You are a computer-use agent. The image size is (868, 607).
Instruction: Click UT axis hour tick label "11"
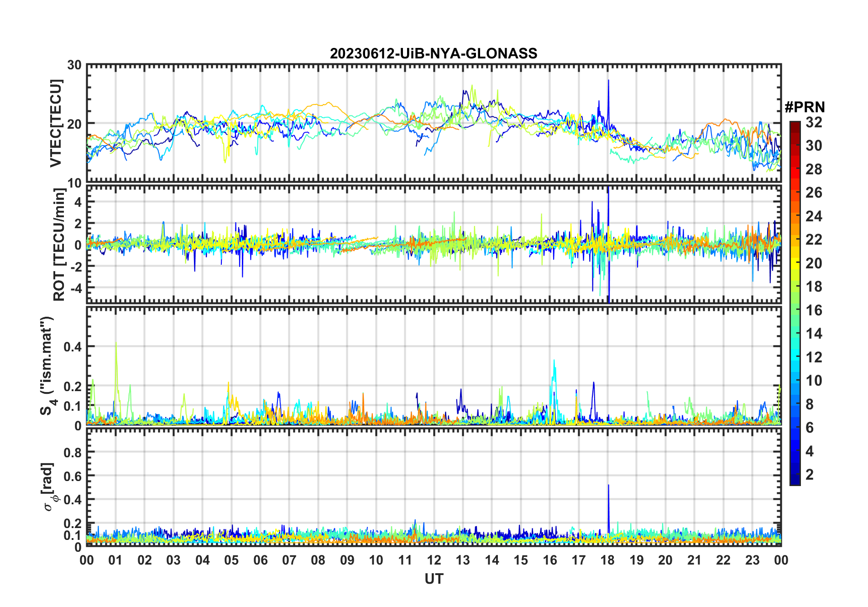click(x=405, y=560)
